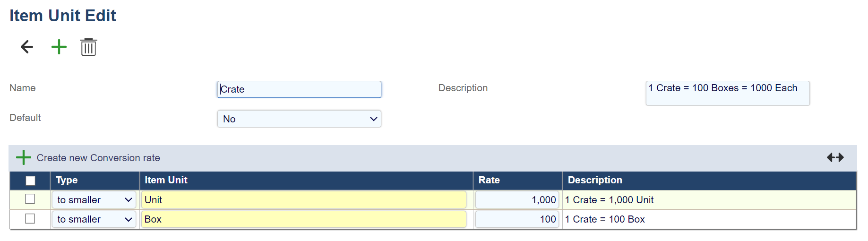Check the Unit row checkbox

[30, 199]
